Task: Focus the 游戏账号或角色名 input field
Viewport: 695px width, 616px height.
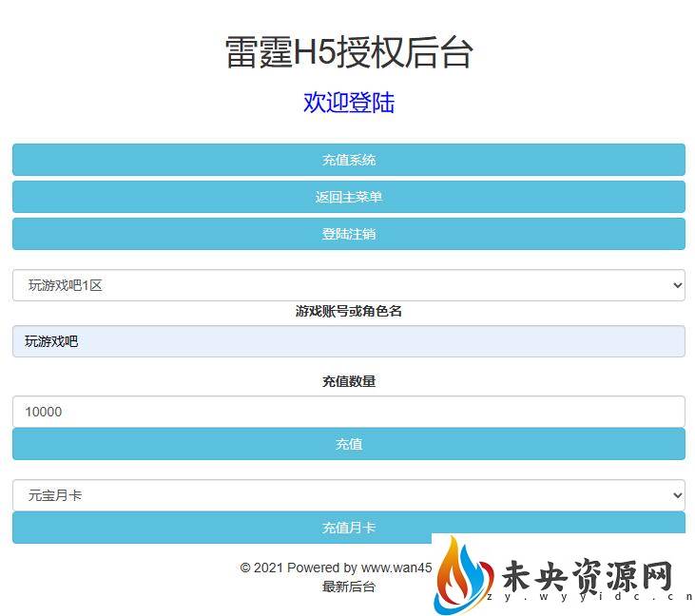Action: [x=349, y=341]
